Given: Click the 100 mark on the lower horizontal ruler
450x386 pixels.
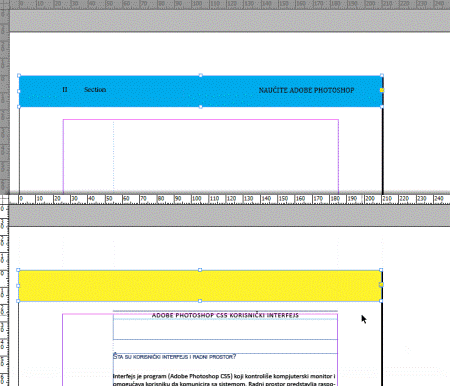Looking at the screenshot, I should 196,199.
